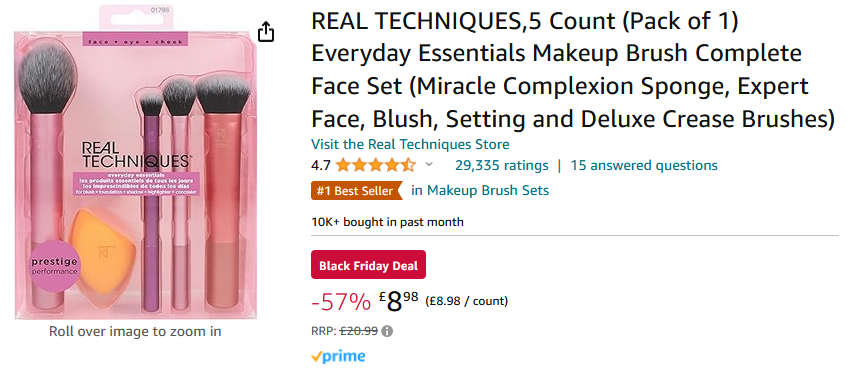The width and height of the screenshot is (857, 372).
Task: Open the 15 answered questions link
Action: [x=644, y=165]
